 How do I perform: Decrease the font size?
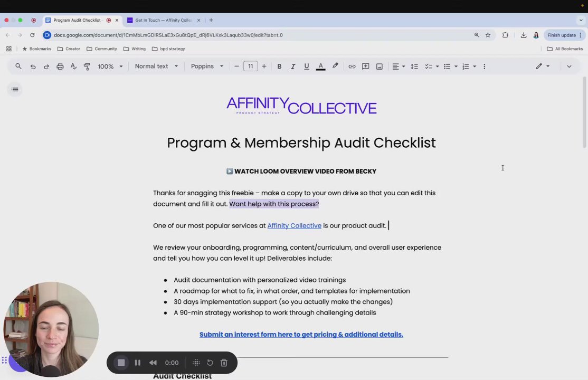click(x=236, y=66)
